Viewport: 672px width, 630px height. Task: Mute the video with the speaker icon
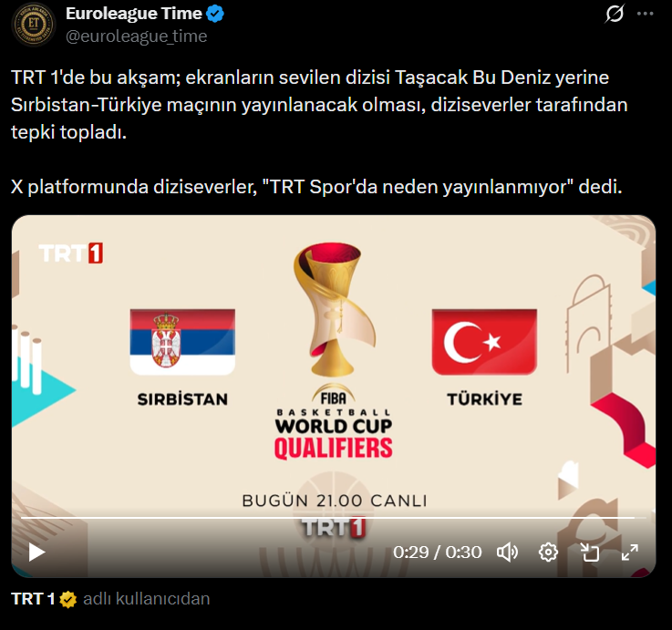coord(507,552)
